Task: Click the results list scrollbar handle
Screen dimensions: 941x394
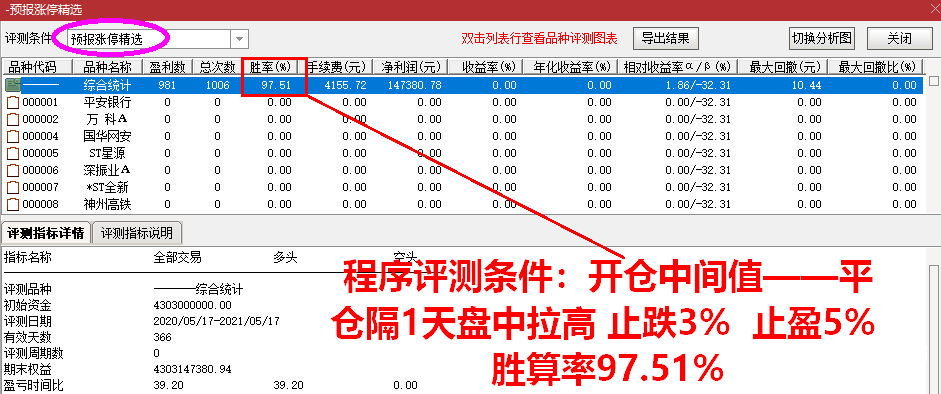Action: point(933,80)
